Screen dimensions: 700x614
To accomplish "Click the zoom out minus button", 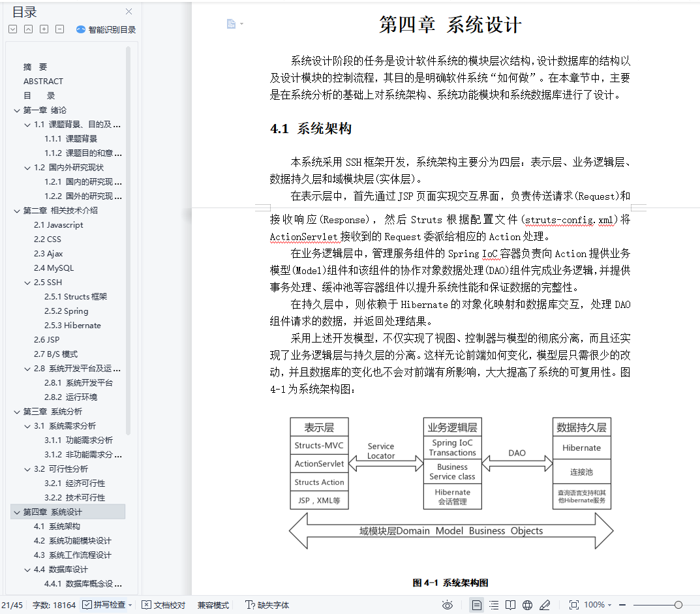I will (x=622, y=605).
